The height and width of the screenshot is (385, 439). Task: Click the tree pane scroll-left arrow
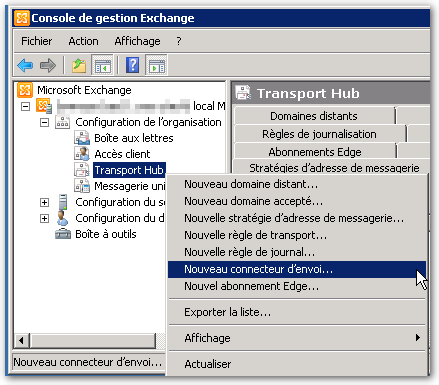tap(21, 341)
